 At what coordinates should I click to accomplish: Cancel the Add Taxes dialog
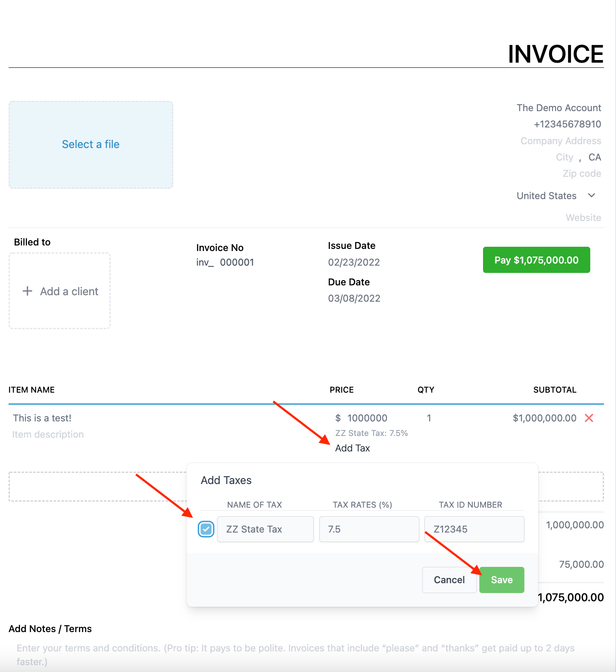point(449,580)
